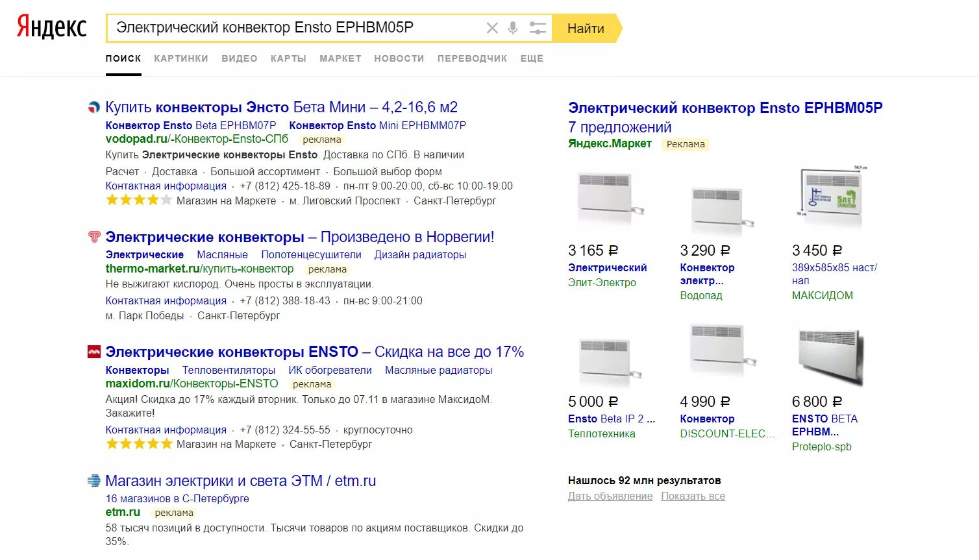
Task: Click the Показать все link
Action: (x=693, y=496)
